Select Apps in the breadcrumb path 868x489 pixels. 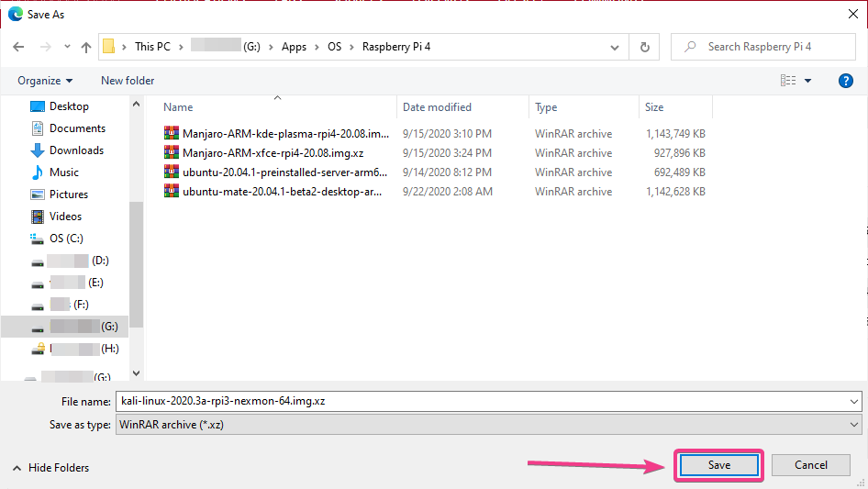click(294, 47)
